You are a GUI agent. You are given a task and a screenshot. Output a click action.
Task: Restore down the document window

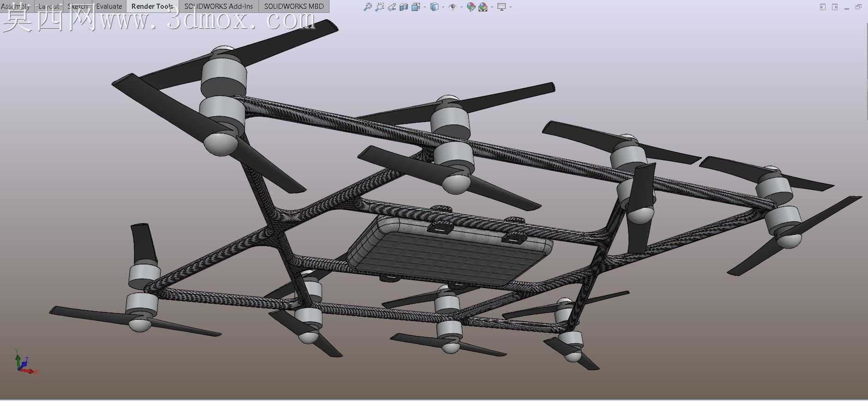pyautogui.click(x=858, y=7)
